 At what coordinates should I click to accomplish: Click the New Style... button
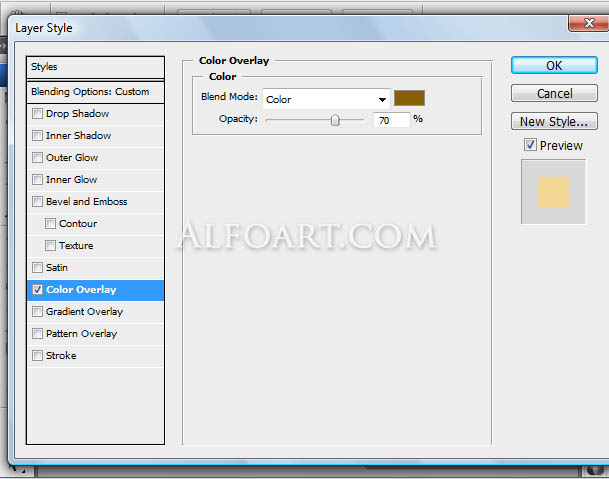[554, 122]
